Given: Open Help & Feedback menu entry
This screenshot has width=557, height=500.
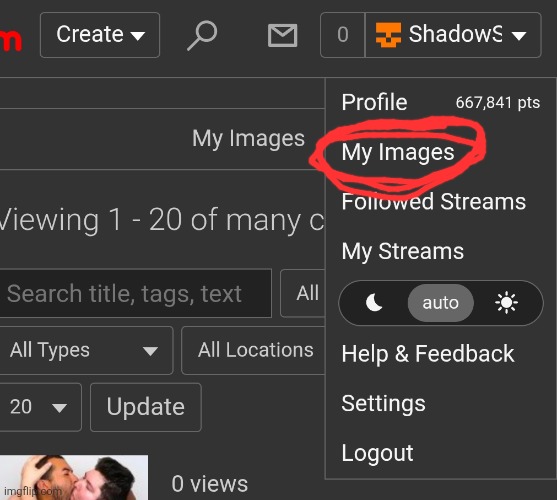Looking at the screenshot, I should pos(428,354).
